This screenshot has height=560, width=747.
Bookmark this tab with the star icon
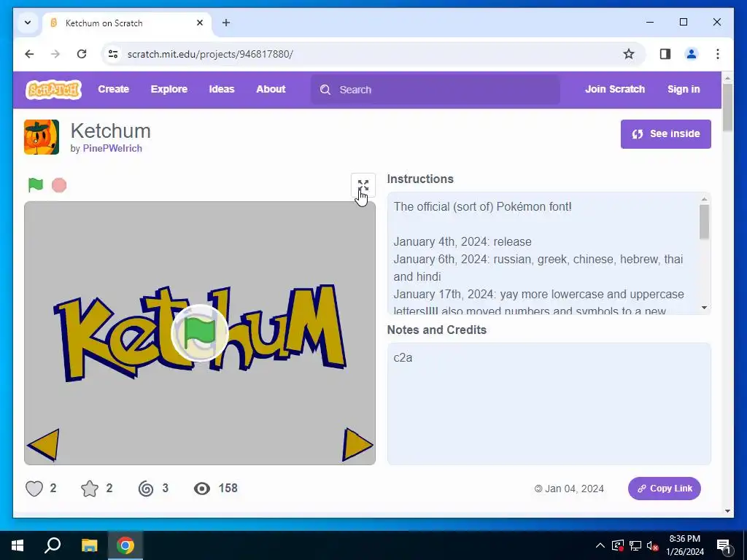tap(629, 54)
